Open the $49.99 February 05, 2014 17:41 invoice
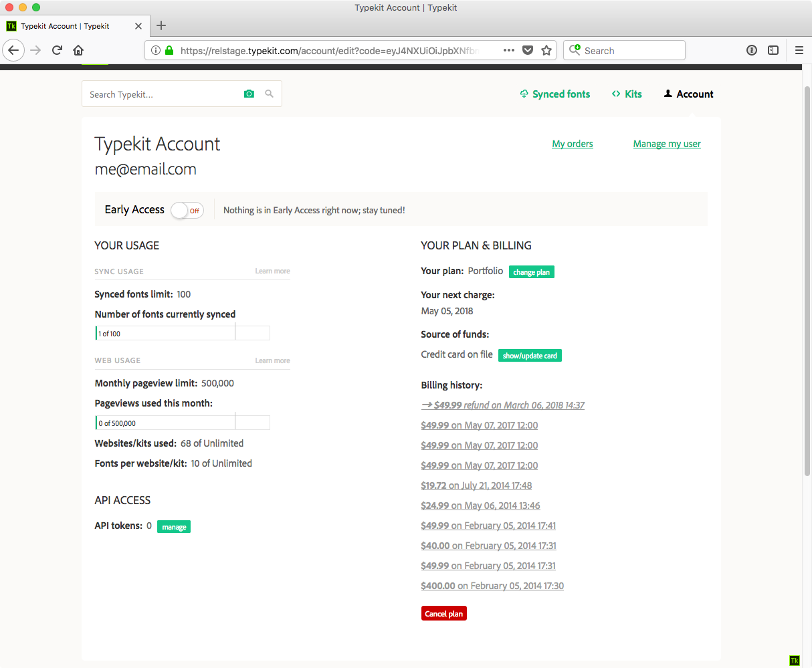The height and width of the screenshot is (668, 812). coord(488,526)
